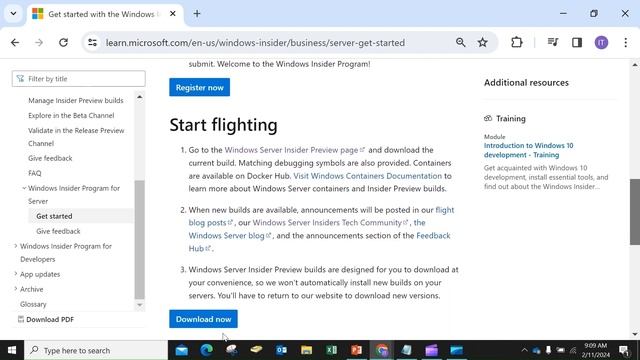Open File Explorer from taskbar
This screenshot has width=640, height=360.
[x=306, y=350]
